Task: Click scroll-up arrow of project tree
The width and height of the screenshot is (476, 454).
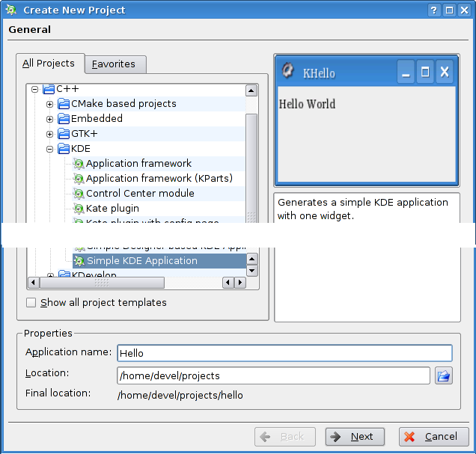Action: coord(251,91)
